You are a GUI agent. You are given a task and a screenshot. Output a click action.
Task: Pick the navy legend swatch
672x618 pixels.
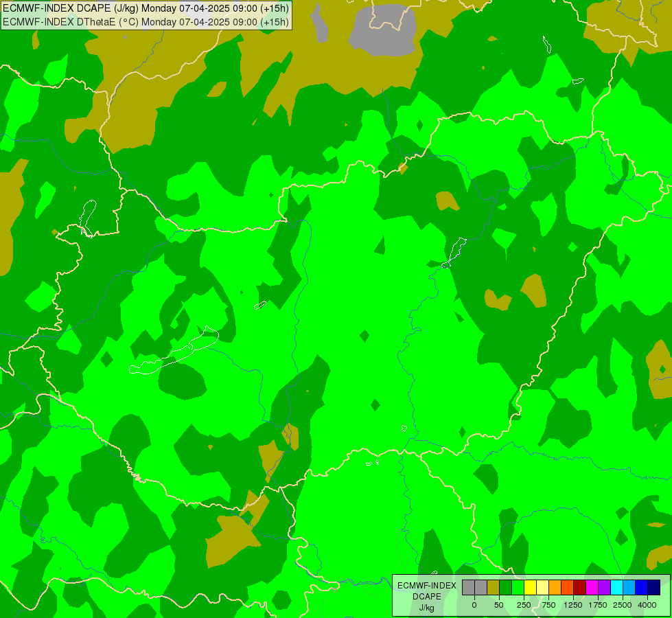point(654,588)
